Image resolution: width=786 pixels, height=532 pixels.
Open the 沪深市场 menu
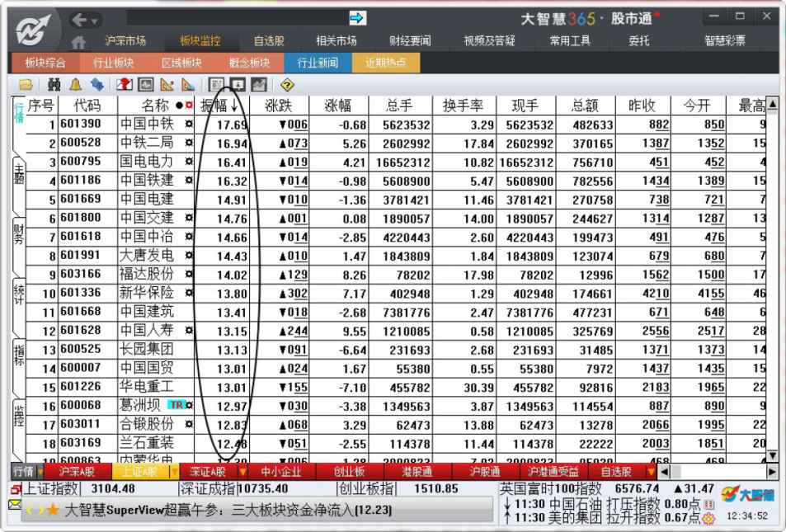[x=125, y=40]
